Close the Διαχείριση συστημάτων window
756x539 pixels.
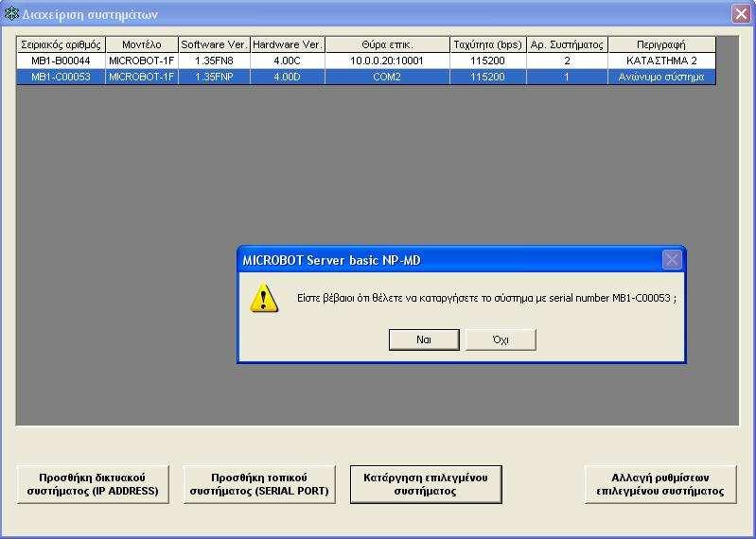coord(741,14)
